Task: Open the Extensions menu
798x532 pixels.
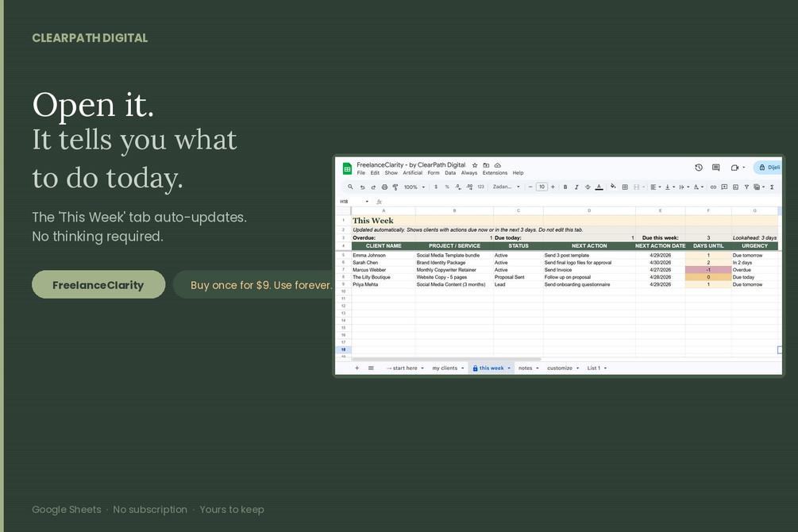Action: (x=495, y=173)
